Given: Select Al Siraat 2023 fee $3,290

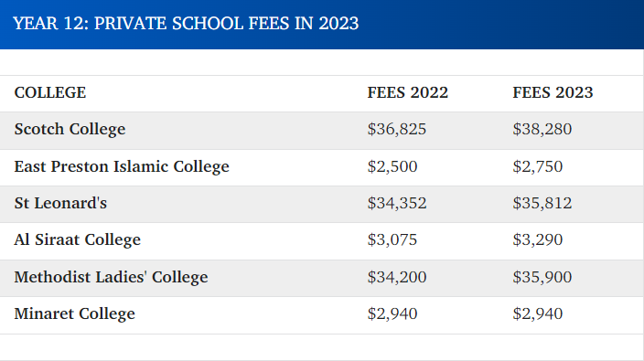Looking at the screenshot, I should click(x=538, y=239).
